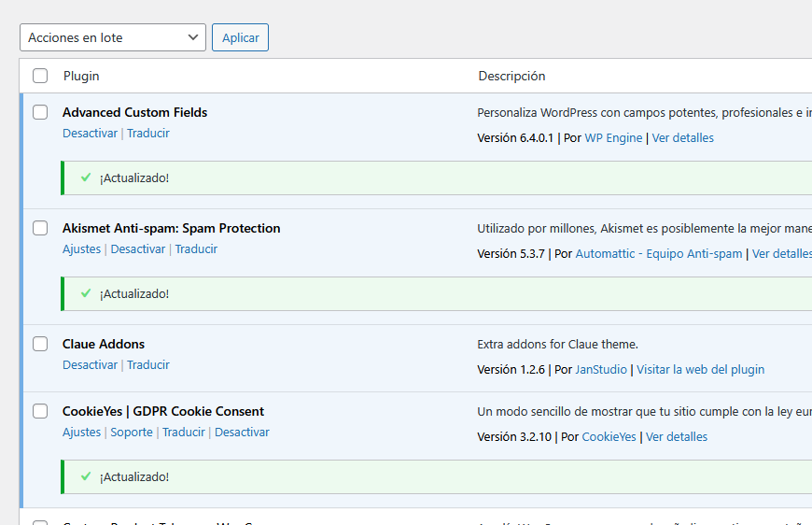Open Automattic - Equipo Anti-spam link
The width and height of the screenshot is (812, 525).
click(659, 253)
